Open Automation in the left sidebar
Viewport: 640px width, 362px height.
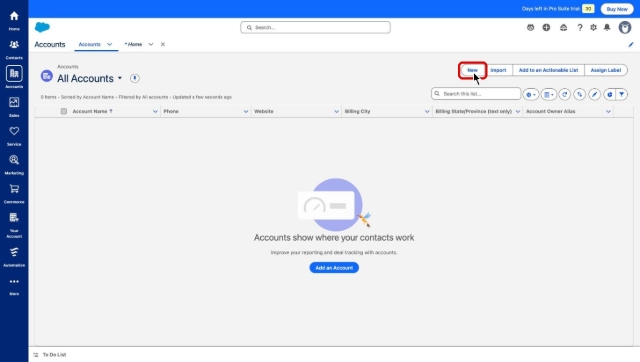coord(14,256)
